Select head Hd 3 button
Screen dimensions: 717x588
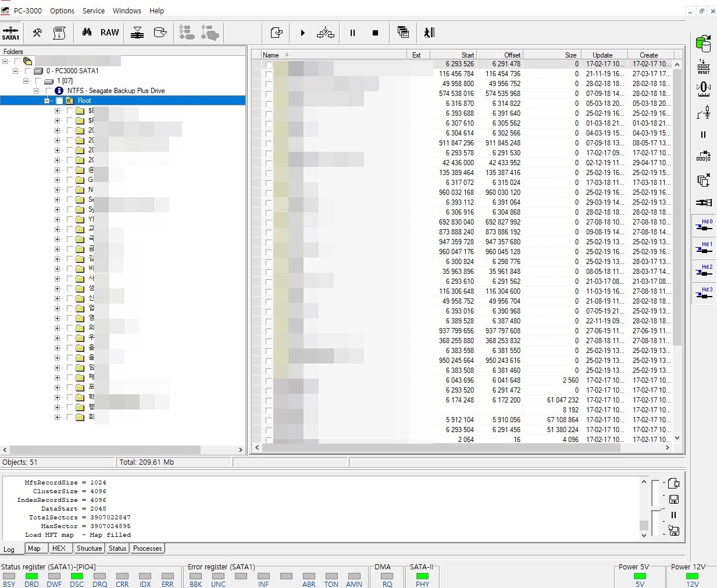coord(704,294)
